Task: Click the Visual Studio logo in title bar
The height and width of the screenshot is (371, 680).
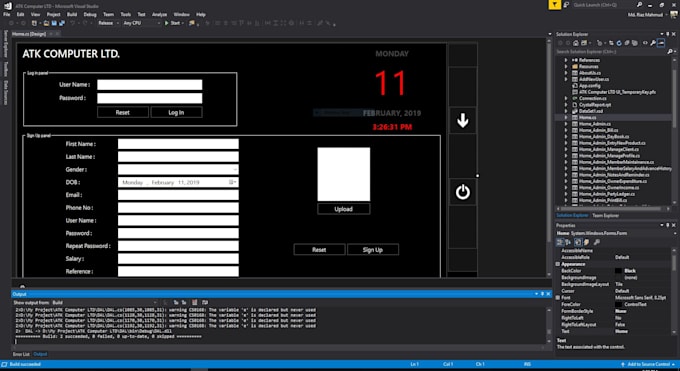Action: click(8, 6)
